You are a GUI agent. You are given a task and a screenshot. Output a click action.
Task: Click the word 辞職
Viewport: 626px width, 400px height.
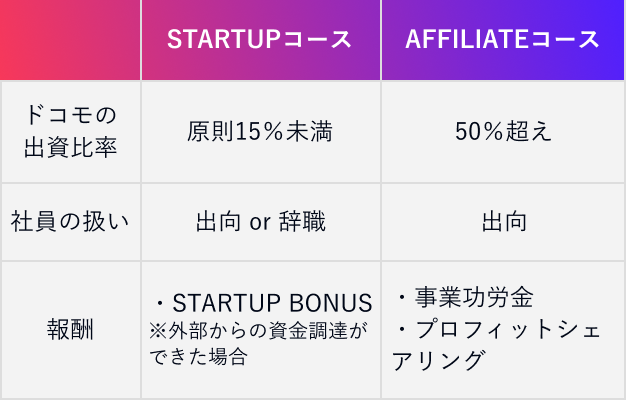coord(300,221)
